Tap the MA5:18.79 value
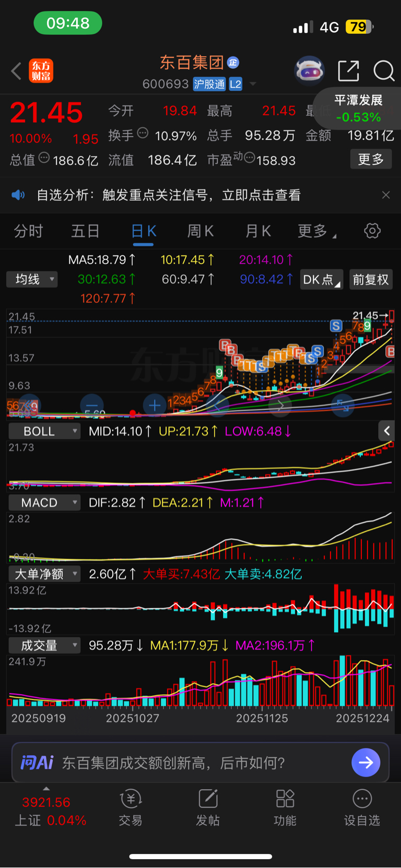This screenshot has width=401, height=868. click(102, 259)
